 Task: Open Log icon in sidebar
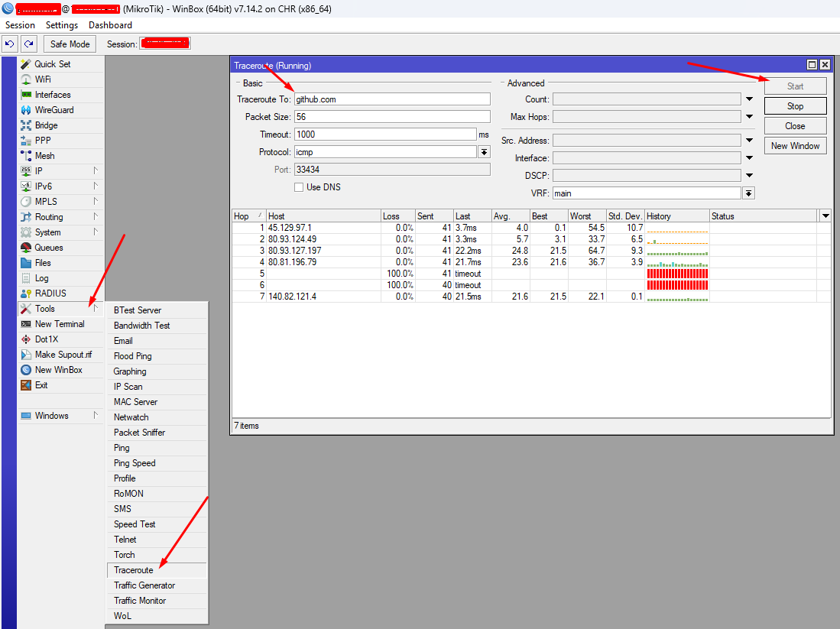pyautogui.click(x=26, y=278)
